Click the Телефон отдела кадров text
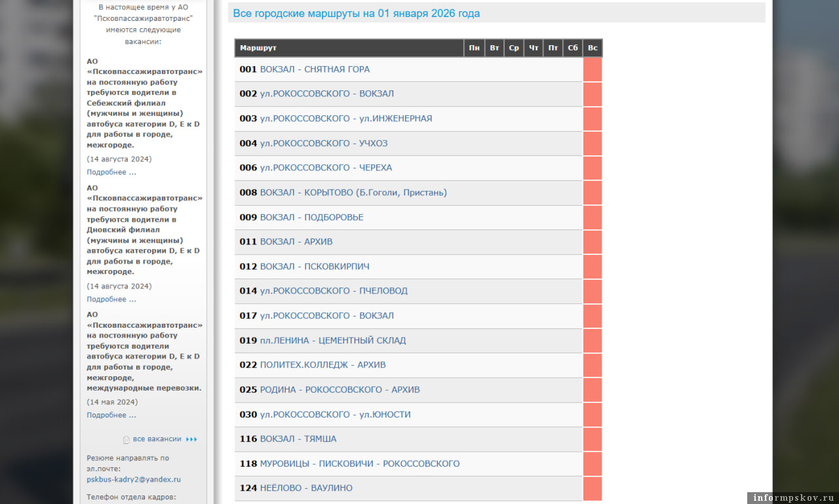839x504 pixels. 131,497
